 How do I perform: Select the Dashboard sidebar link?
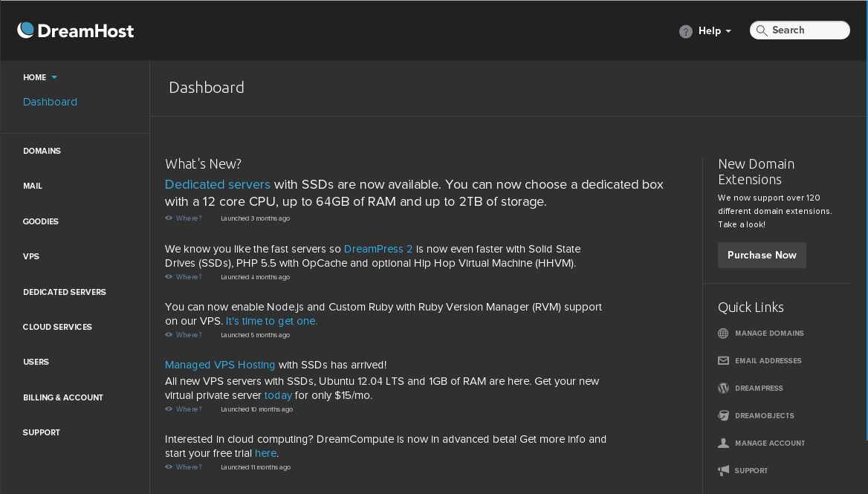point(50,102)
